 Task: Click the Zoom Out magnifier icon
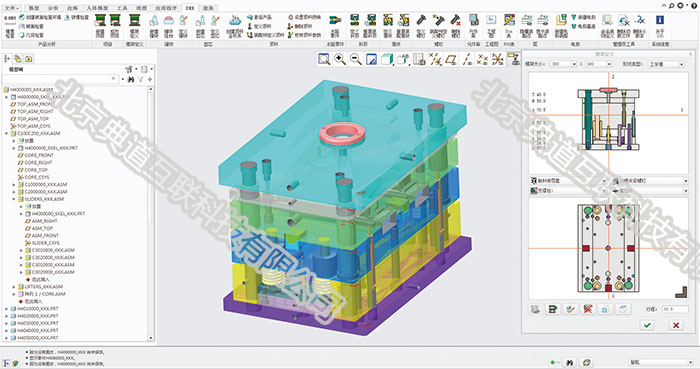[x=356, y=59]
